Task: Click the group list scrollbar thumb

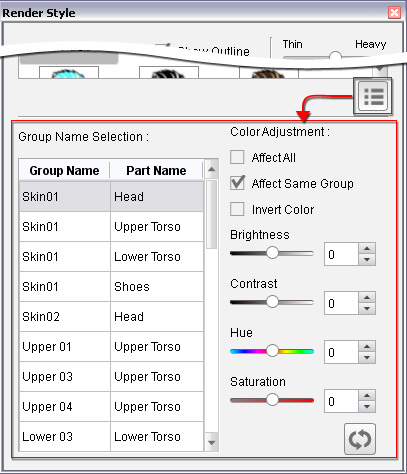Action: [211, 214]
